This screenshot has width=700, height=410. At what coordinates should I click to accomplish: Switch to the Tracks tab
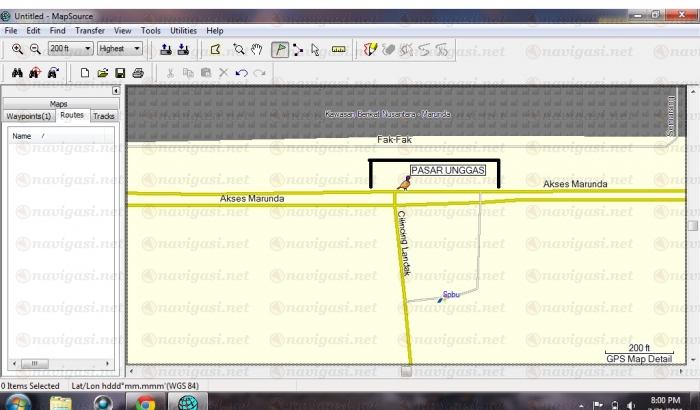pos(104,116)
